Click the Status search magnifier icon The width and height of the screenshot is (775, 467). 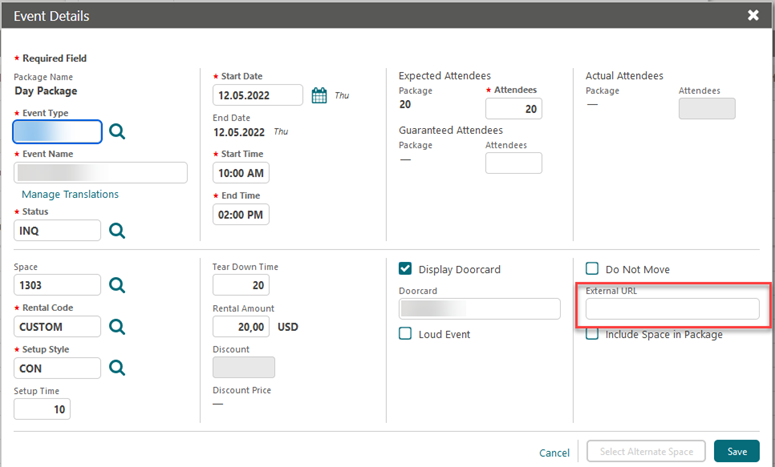(x=117, y=231)
